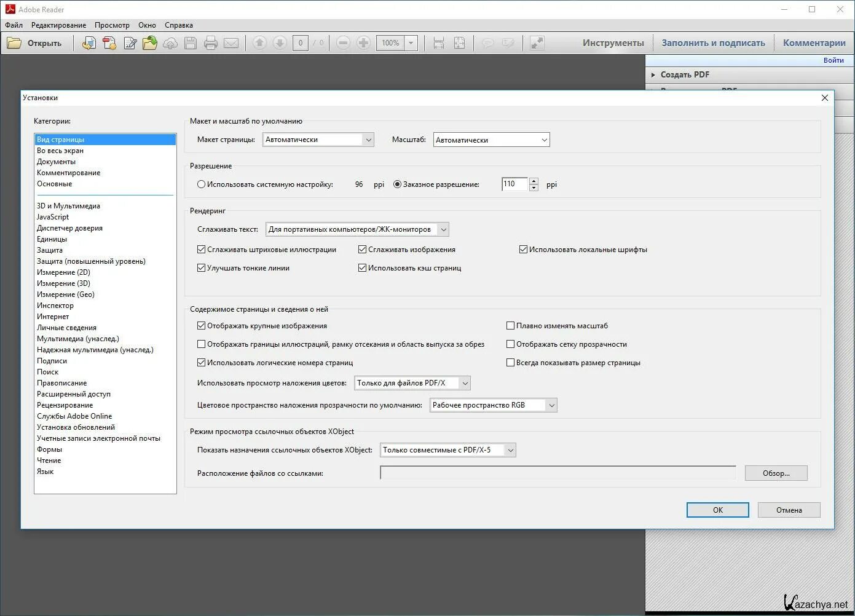
Task: Click referenced files location field
Action: [558, 473]
